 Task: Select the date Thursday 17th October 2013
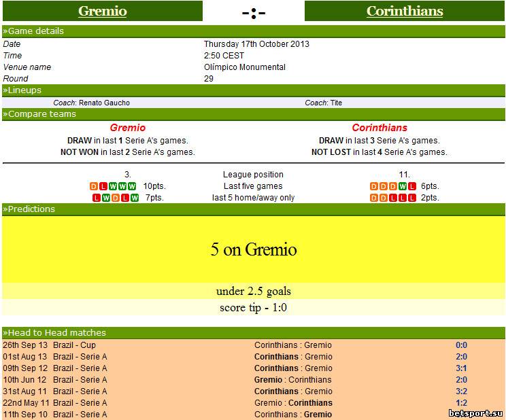coord(256,44)
